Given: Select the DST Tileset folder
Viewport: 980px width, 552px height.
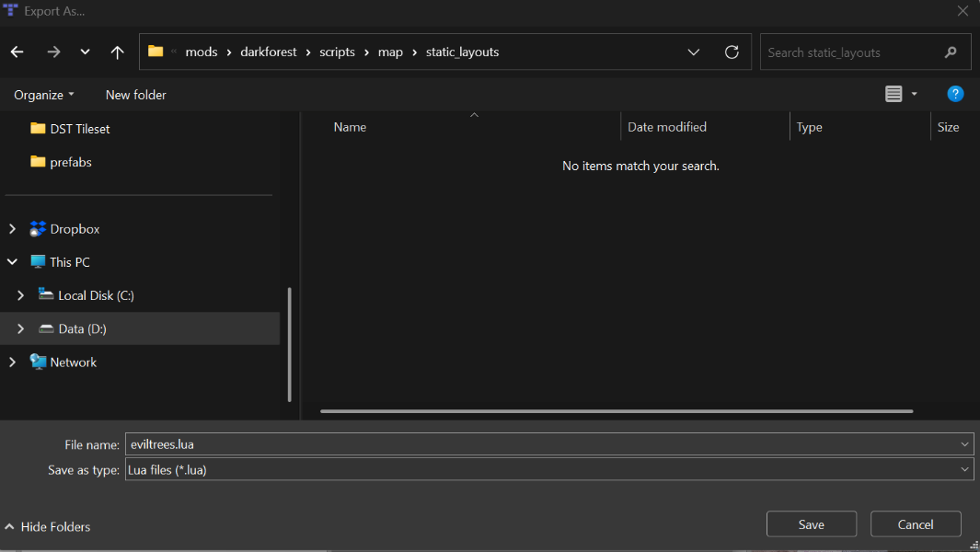Looking at the screenshot, I should (x=79, y=129).
